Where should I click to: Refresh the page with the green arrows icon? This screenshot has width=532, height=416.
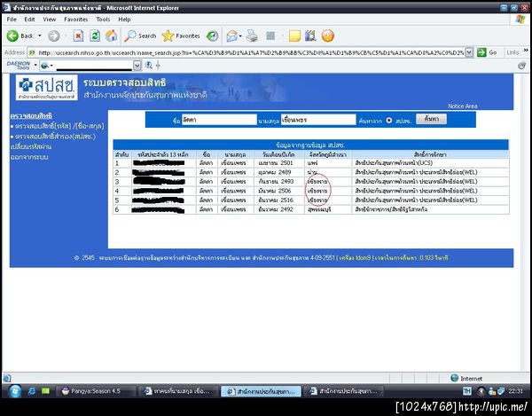pos(95,35)
